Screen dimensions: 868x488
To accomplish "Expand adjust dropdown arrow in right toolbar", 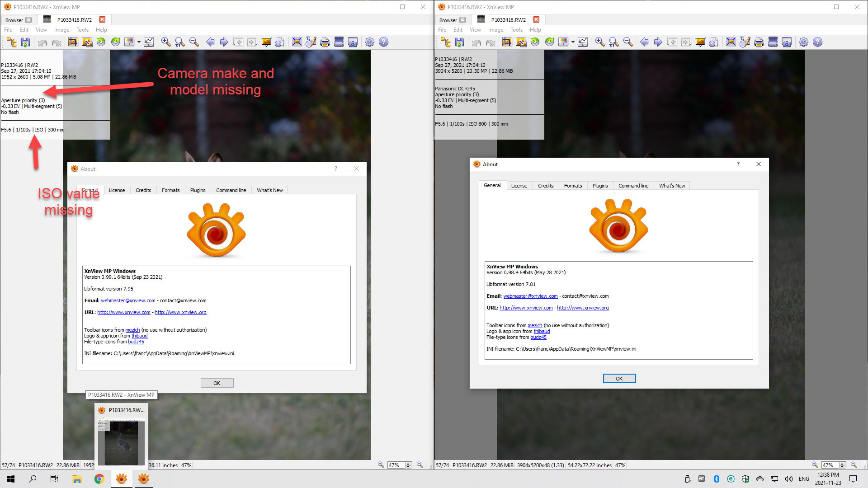I will (x=573, y=42).
